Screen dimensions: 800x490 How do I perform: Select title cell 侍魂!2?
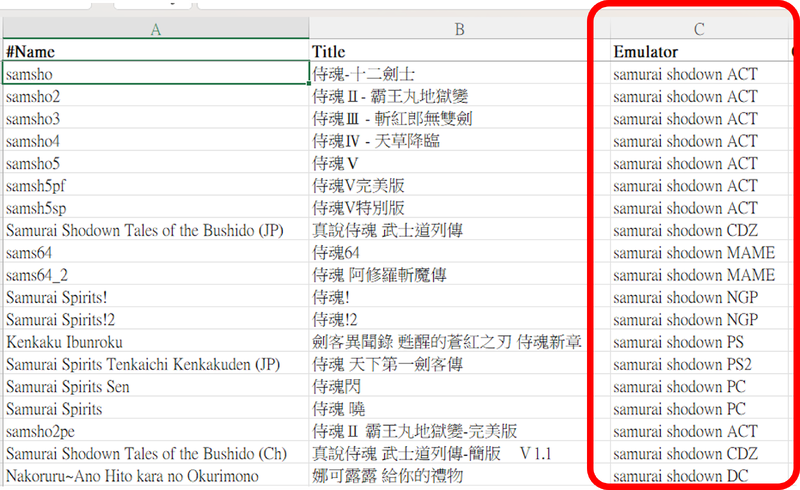[459, 320]
